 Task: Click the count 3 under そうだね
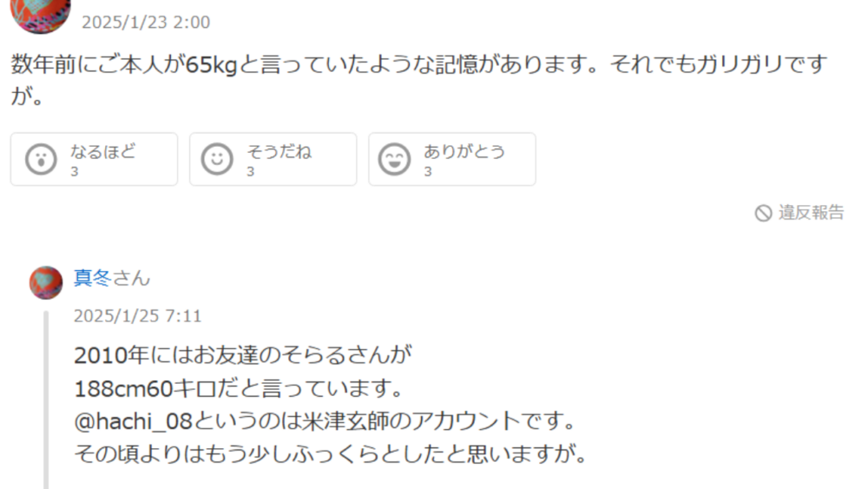251,172
